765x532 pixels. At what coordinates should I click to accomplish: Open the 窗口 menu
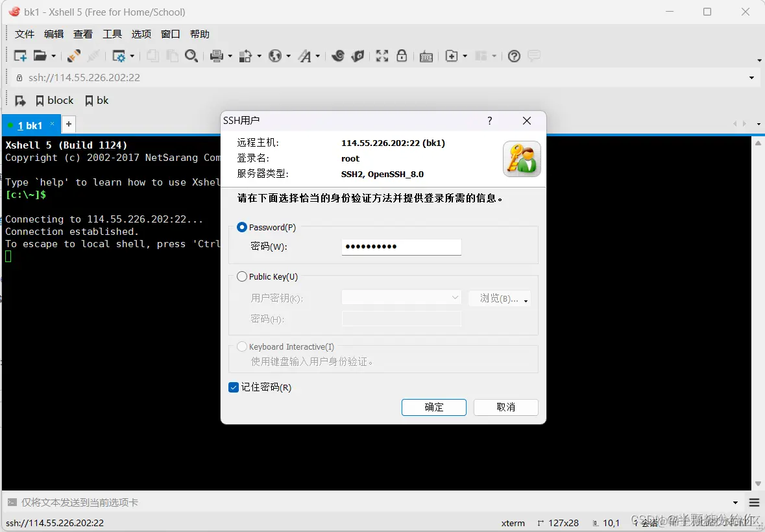171,34
